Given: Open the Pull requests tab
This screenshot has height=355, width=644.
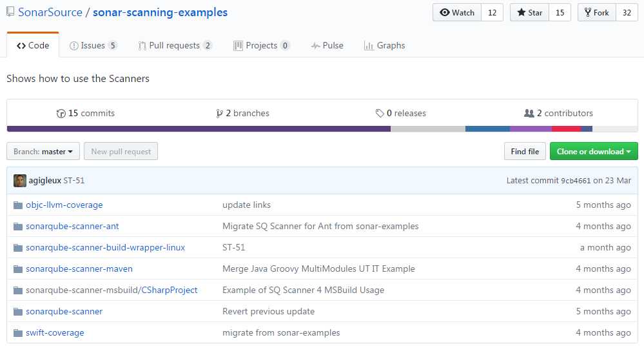Looking at the screenshot, I should pos(175,46).
